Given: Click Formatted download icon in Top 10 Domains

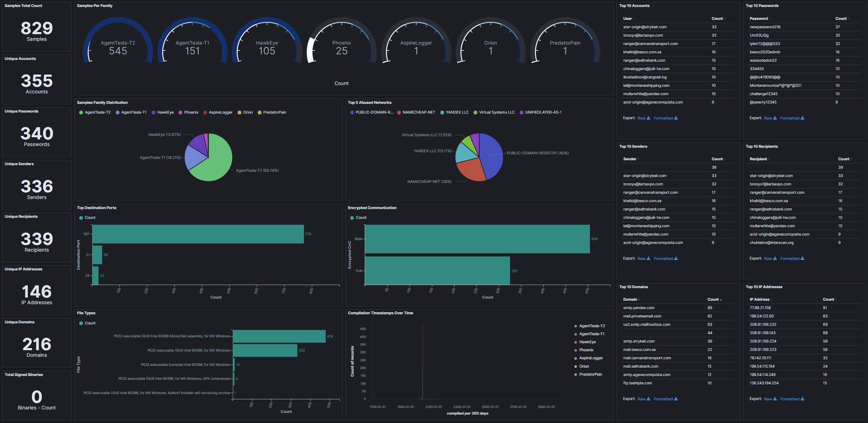Looking at the screenshot, I should (676, 399).
